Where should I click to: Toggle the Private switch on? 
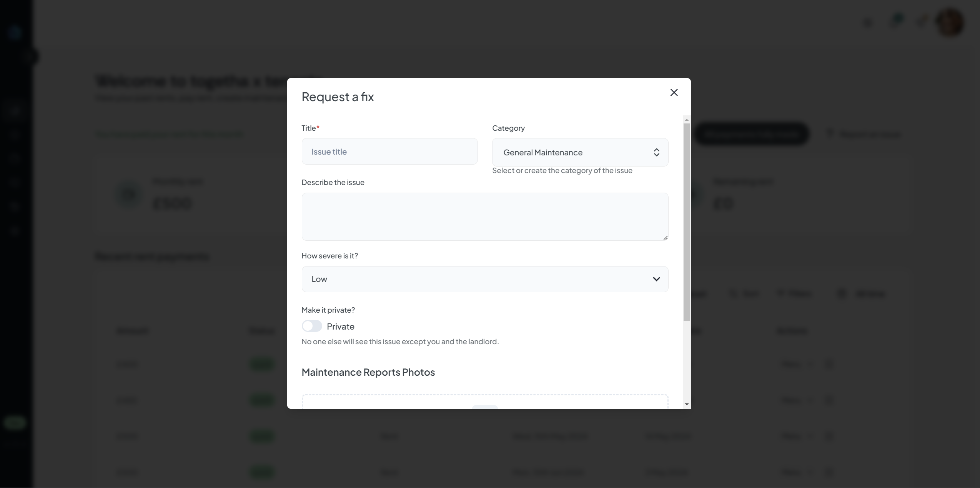coord(312,326)
